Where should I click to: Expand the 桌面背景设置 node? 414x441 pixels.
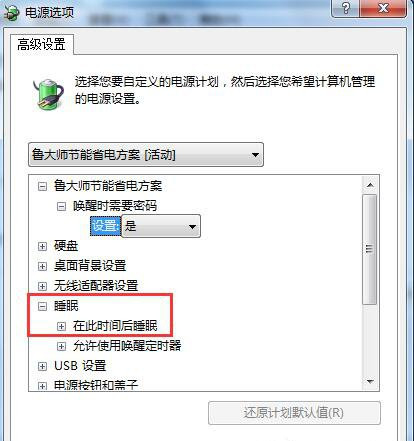coord(42,266)
